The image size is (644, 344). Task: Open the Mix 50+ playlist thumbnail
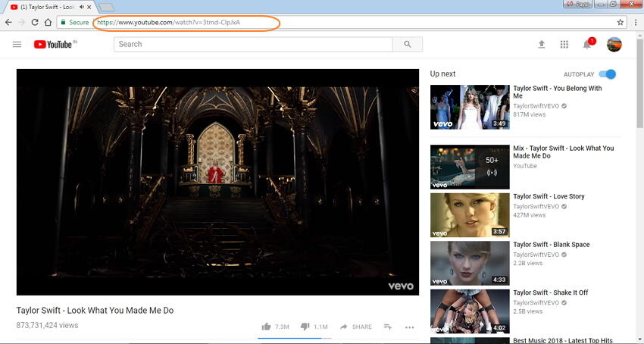click(x=470, y=167)
